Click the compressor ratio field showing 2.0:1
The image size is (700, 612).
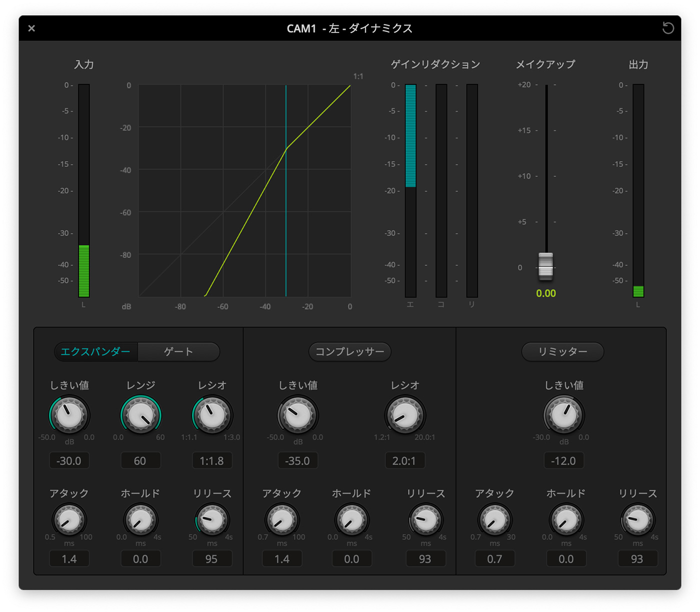404,460
